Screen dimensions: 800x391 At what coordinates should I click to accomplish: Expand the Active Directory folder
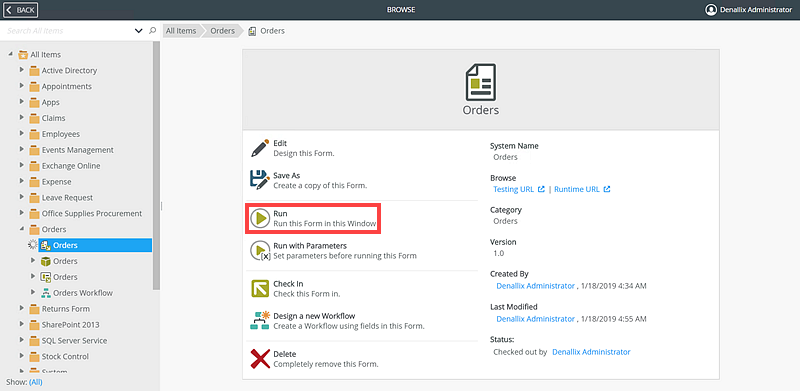[21, 70]
